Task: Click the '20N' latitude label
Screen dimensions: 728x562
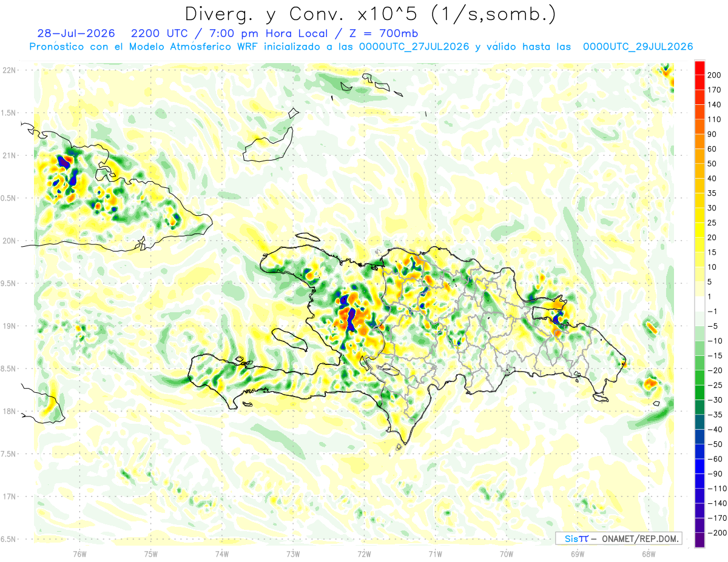Action: tap(8, 241)
